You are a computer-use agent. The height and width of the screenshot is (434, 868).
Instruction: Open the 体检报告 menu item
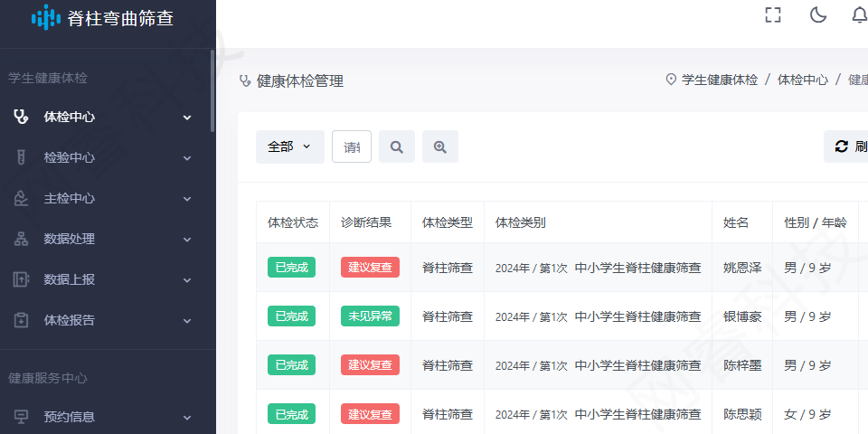pos(70,320)
